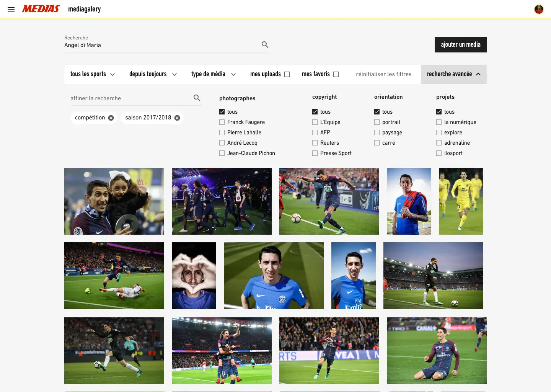Screen dimensions: 551x392
Task: Open photo of sliding tackle
Action: tap(114, 276)
